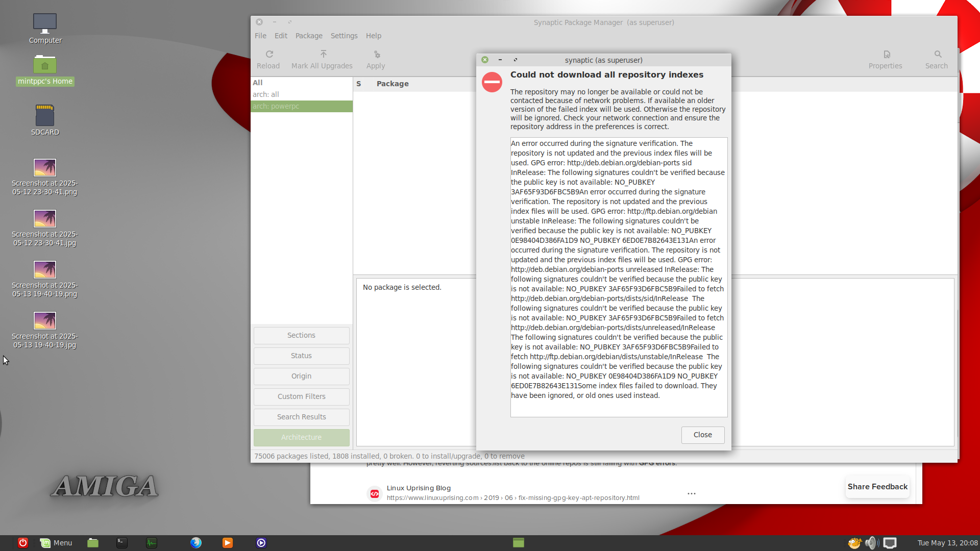Open the SDCARD desktop icon
Image resolution: width=980 pixels, height=551 pixels.
click(45, 116)
